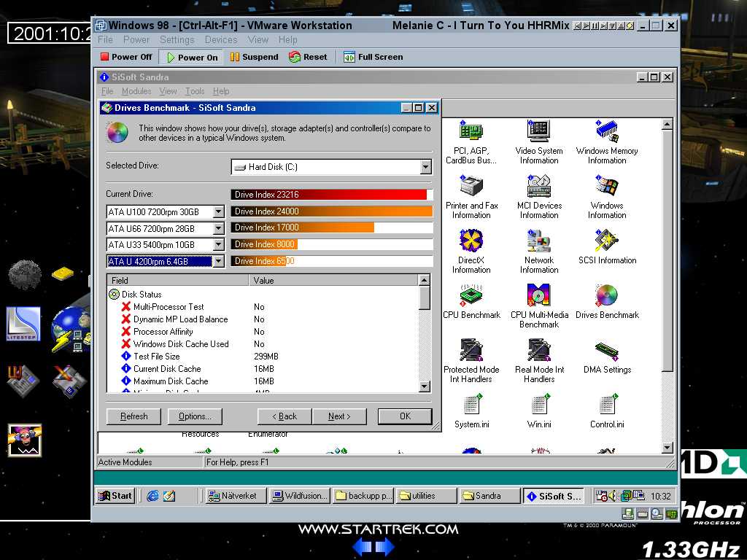Open ATA U100 7200rpm 30GB dropdown
Viewport: 747px width, 560px height.
tap(218, 211)
